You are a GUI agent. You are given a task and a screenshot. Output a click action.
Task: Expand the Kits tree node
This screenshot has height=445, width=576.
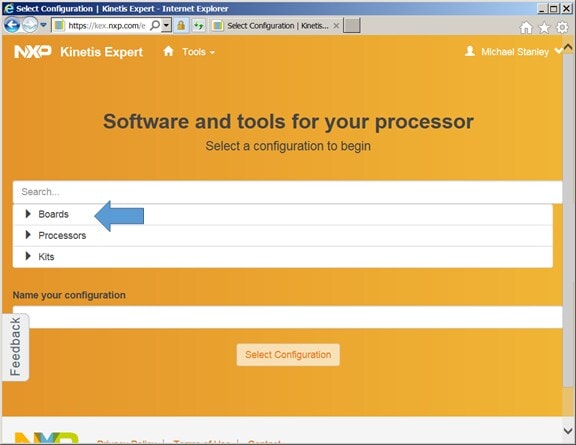point(28,256)
